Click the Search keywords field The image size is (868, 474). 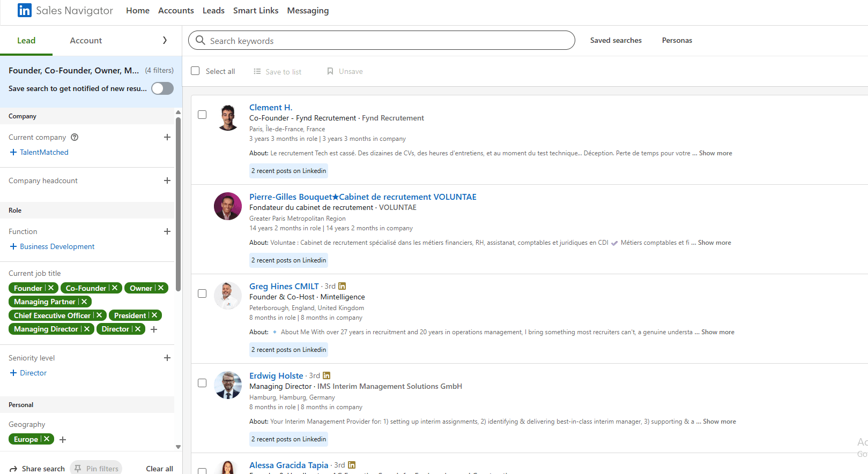coord(382,40)
